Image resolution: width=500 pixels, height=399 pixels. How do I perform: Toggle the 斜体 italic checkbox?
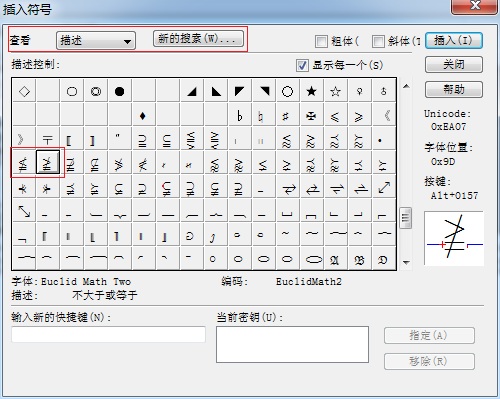[378, 41]
